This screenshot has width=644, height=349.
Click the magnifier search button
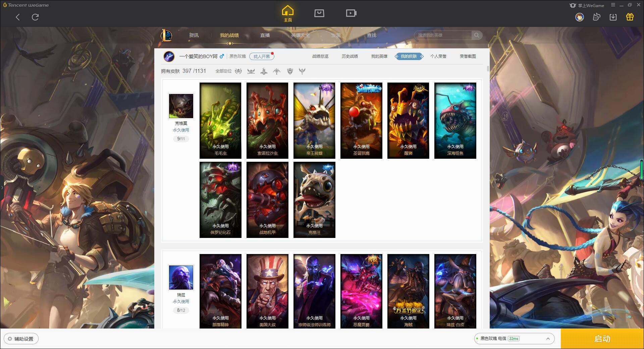pyautogui.click(x=477, y=35)
